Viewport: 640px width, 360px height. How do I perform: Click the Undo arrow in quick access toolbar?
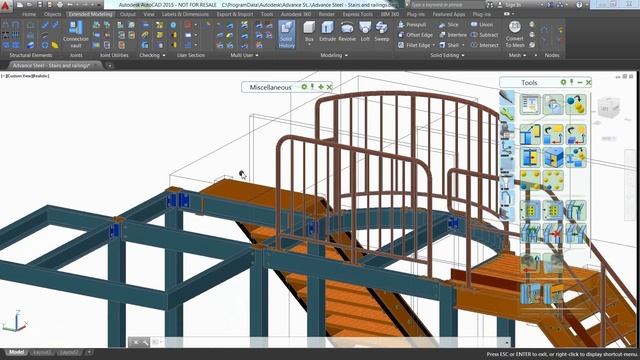(70, 4)
